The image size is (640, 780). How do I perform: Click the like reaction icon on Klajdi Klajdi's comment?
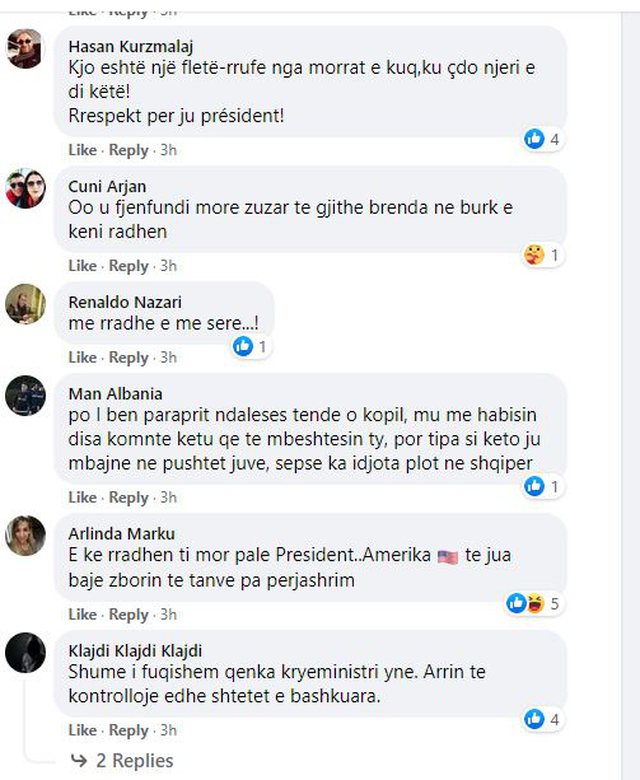[535, 719]
